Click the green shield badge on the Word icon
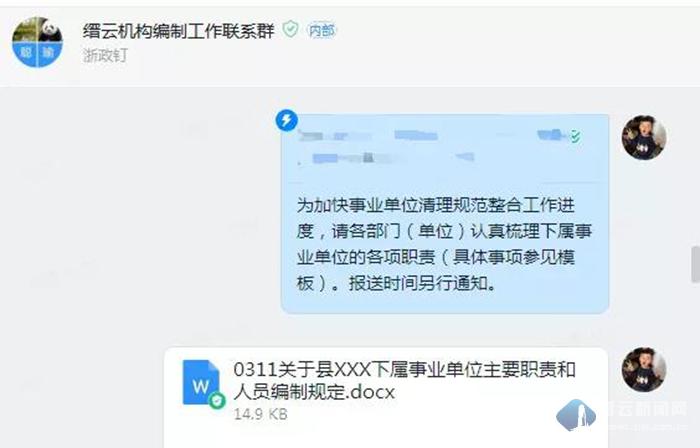Image resolution: width=700 pixels, height=448 pixels. pyautogui.click(x=217, y=400)
